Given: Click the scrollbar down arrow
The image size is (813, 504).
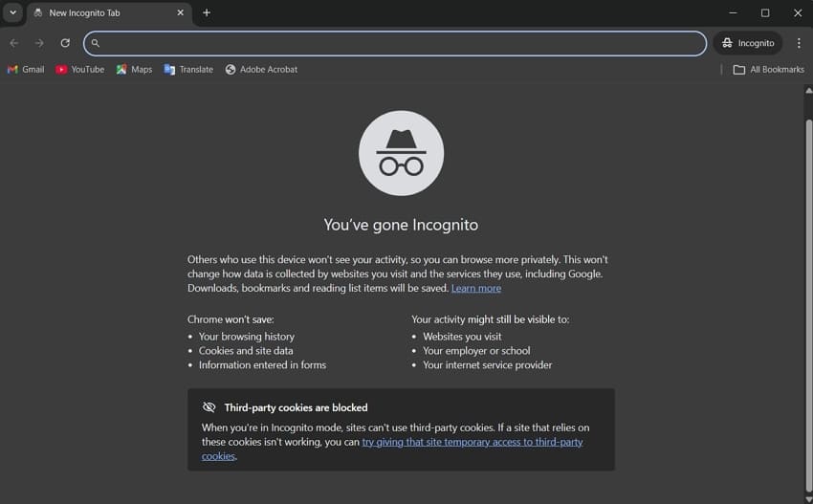Looking at the screenshot, I should click(x=809, y=499).
